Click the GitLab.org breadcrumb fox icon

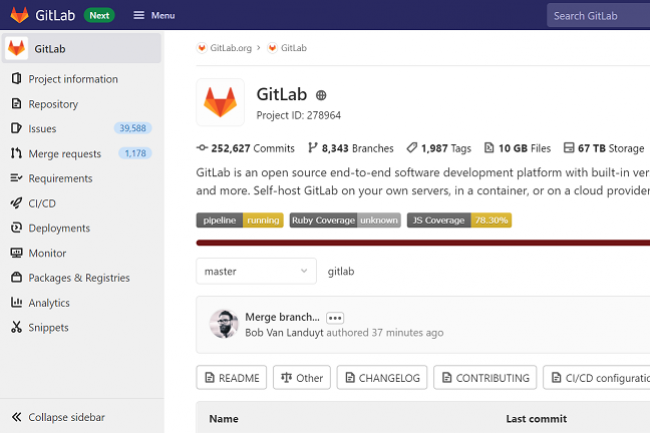click(202, 48)
